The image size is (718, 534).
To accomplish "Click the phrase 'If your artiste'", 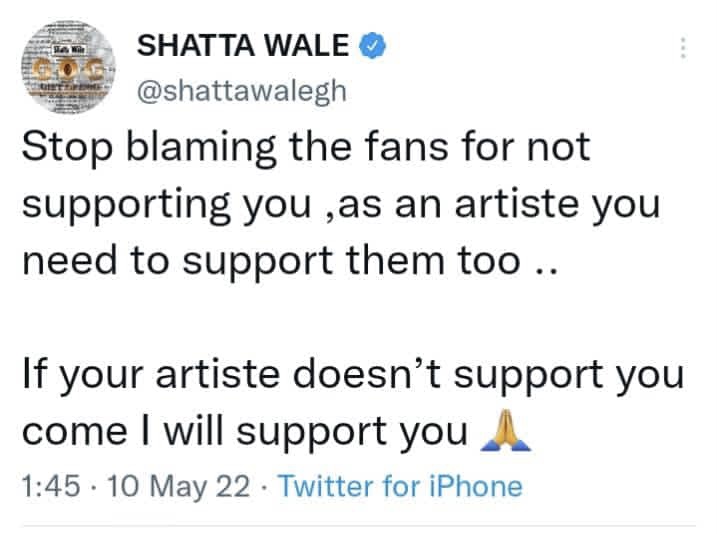I will pos(151,376).
